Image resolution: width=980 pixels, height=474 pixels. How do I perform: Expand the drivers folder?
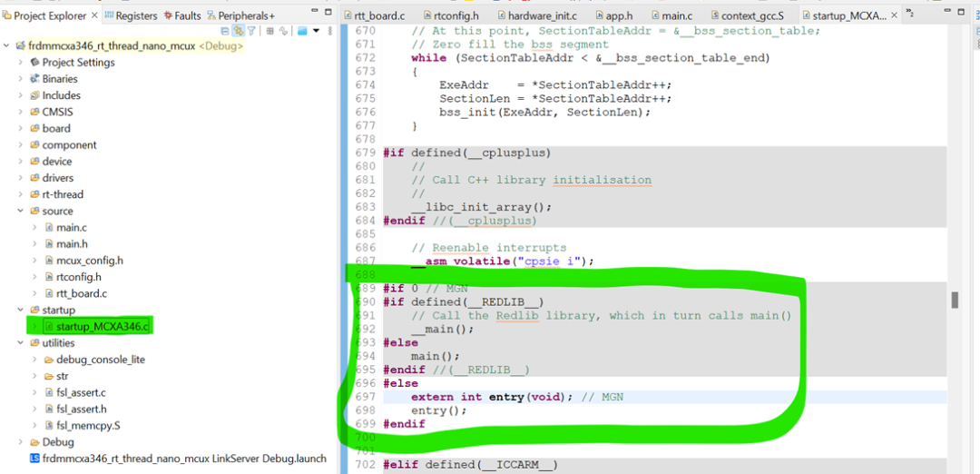click(x=21, y=178)
